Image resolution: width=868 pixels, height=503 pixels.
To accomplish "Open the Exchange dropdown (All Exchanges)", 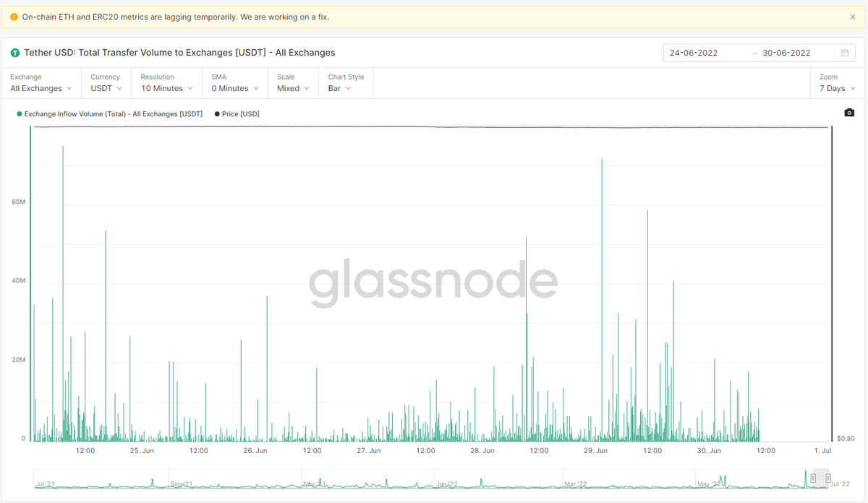I will (x=41, y=83).
